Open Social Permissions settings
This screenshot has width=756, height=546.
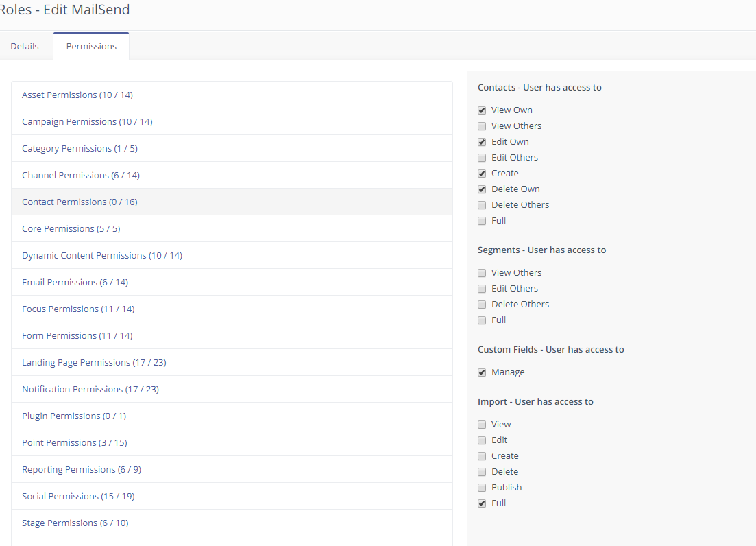pyautogui.click(x=77, y=496)
